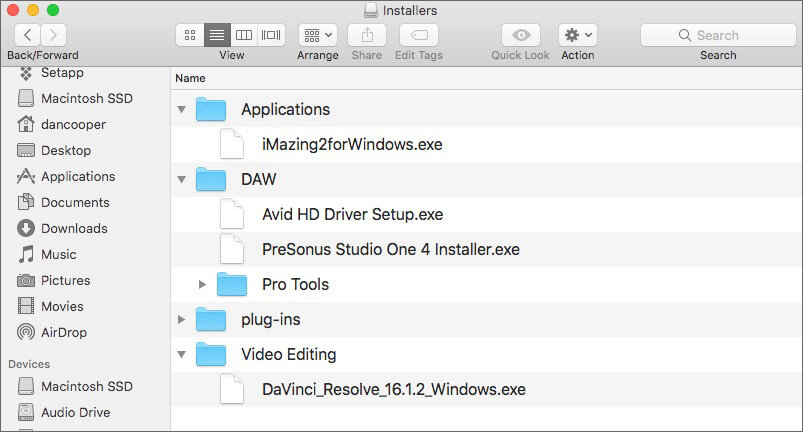803x432 pixels.
Task: Select the DAW folder icon
Action: (210, 179)
